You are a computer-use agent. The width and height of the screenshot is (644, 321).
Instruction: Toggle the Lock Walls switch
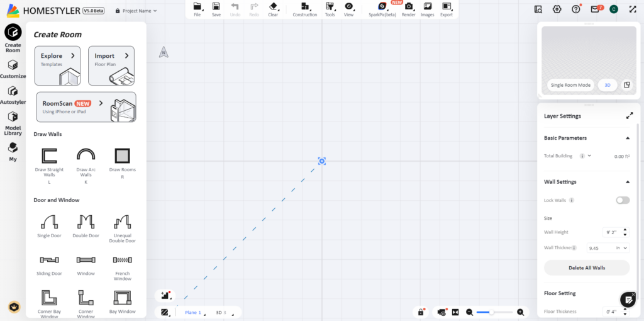pyautogui.click(x=622, y=200)
